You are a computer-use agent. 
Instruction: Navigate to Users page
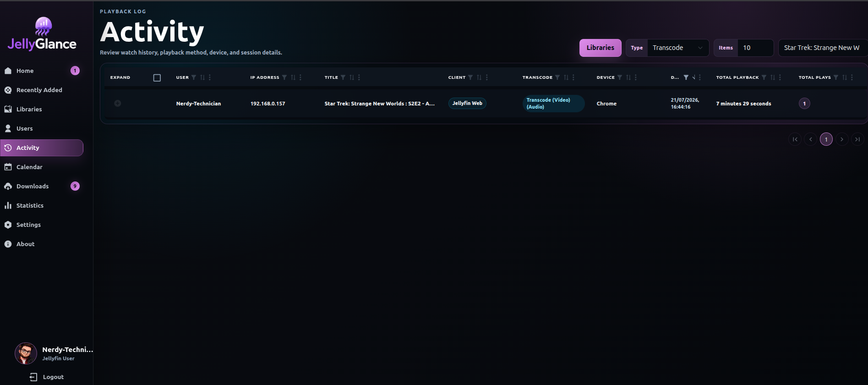42,128
